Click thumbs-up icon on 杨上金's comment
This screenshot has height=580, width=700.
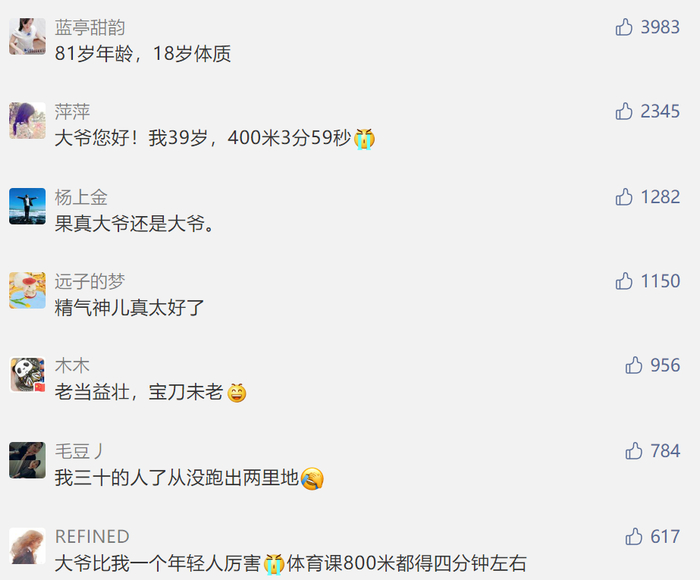pyautogui.click(x=624, y=197)
